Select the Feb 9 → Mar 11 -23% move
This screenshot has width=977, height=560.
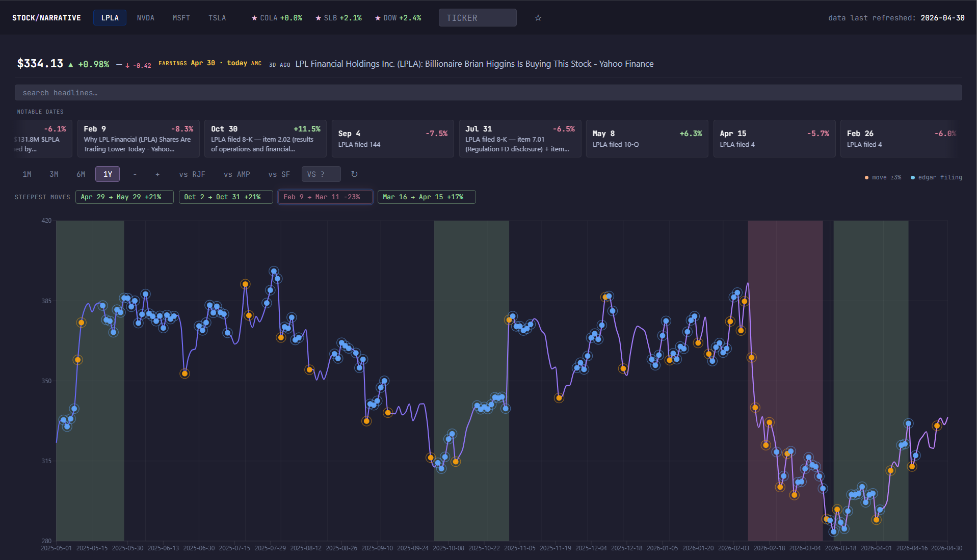tap(325, 197)
